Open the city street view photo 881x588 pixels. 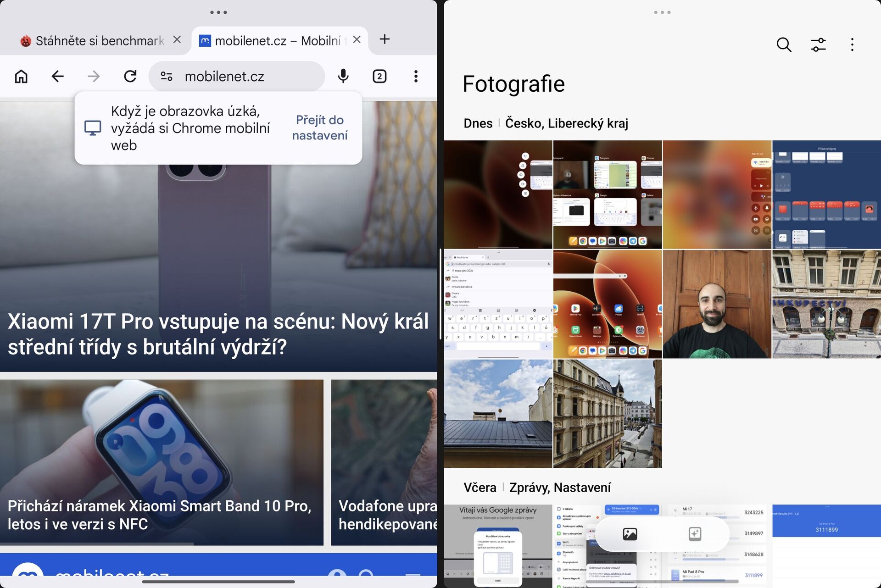[x=608, y=414]
